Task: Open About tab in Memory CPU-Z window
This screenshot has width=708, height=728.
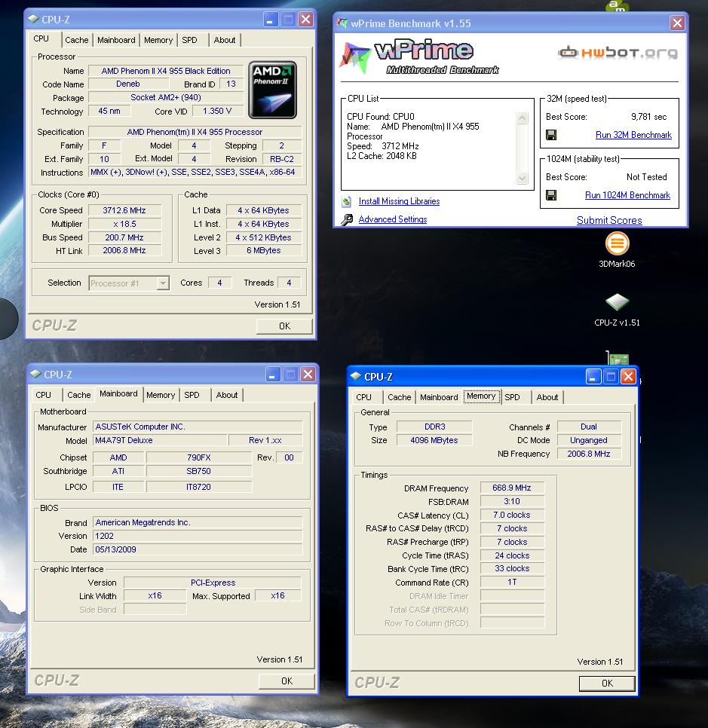Action: tap(547, 397)
